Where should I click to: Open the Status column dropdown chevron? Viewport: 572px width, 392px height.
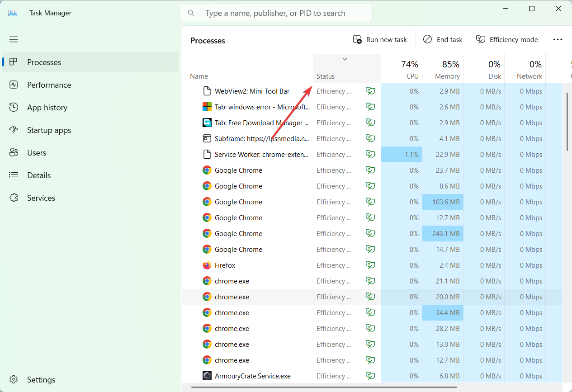click(x=345, y=59)
